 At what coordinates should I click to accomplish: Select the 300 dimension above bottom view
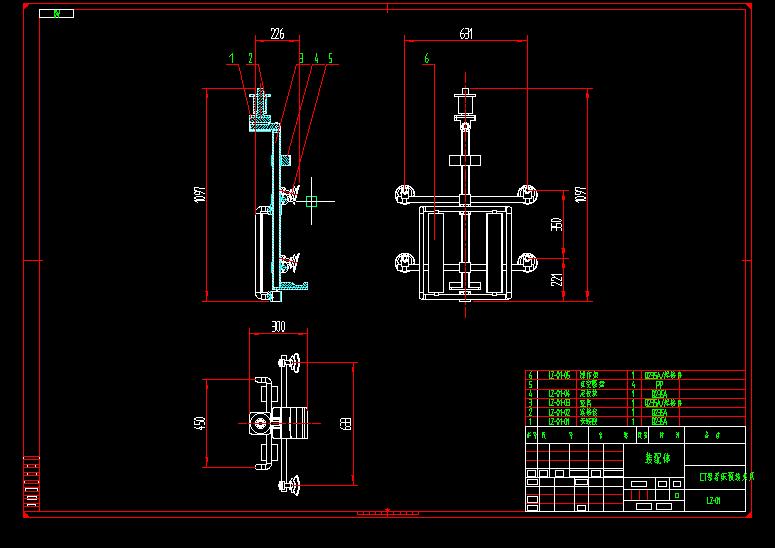click(278, 327)
